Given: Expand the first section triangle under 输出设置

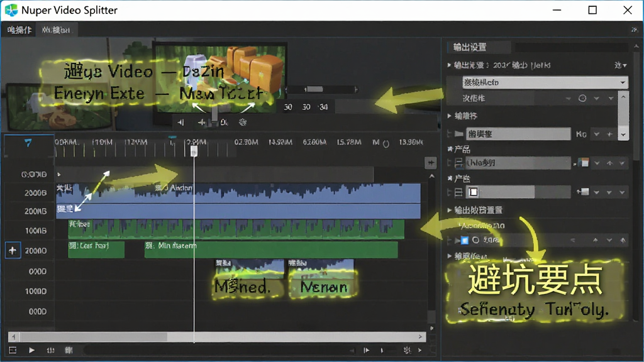Looking at the screenshot, I should [x=449, y=65].
